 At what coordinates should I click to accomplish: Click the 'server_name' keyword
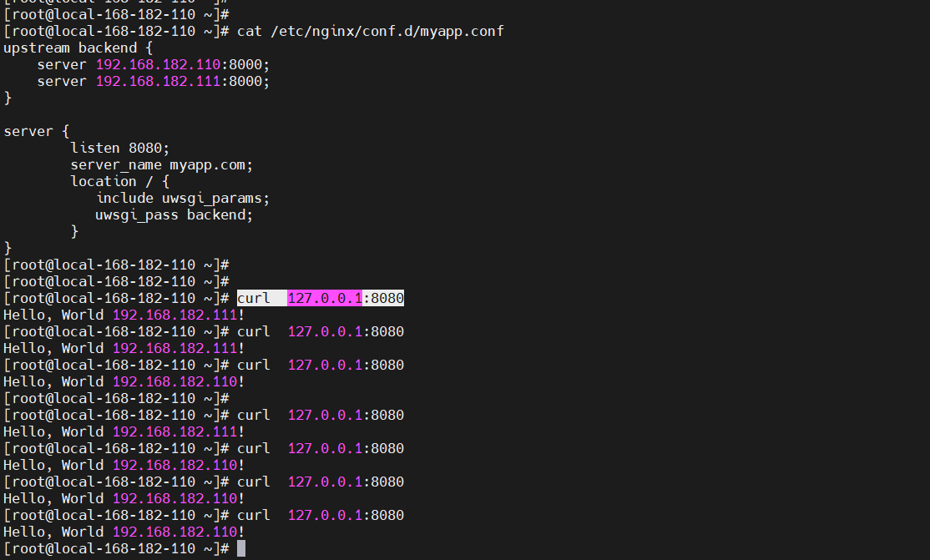click(x=116, y=165)
